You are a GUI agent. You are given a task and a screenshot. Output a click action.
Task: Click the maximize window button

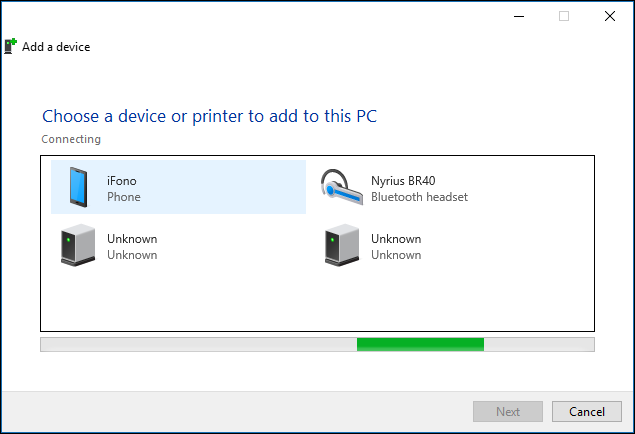[564, 16]
